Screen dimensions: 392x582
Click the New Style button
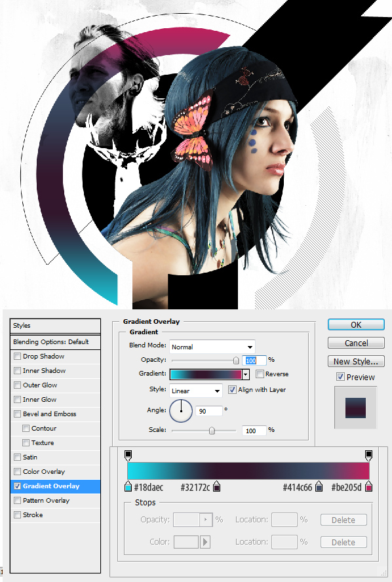[x=356, y=361]
